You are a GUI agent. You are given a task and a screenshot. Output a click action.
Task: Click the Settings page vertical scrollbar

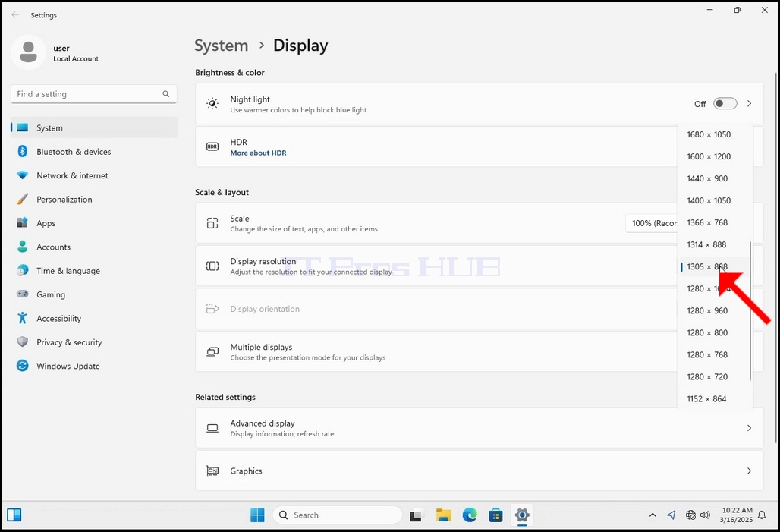[x=776, y=258]
